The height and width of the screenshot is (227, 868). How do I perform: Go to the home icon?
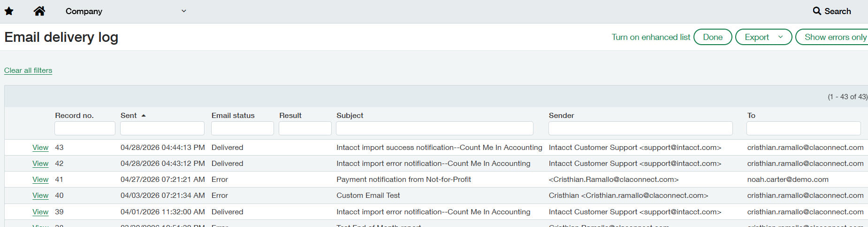(39, 11)
